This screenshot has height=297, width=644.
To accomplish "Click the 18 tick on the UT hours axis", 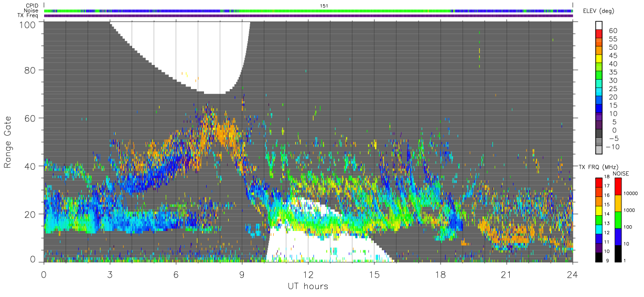I will [440, 274].
